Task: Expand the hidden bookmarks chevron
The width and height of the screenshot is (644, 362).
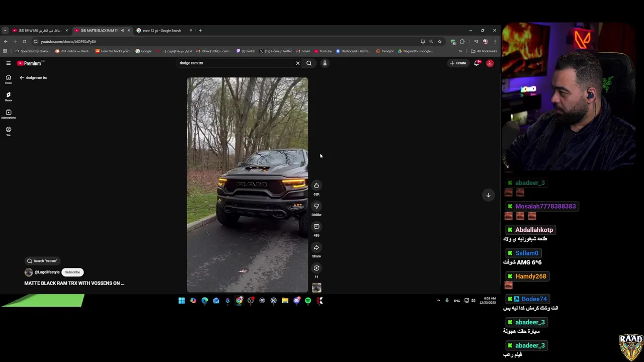Action: click(x=460, y=51)
